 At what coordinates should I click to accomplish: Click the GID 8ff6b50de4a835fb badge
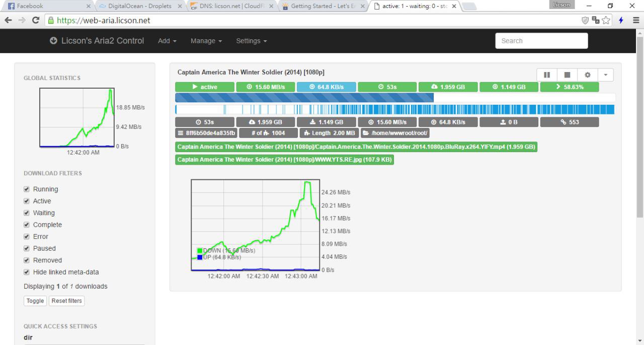[x=206, y=133]
